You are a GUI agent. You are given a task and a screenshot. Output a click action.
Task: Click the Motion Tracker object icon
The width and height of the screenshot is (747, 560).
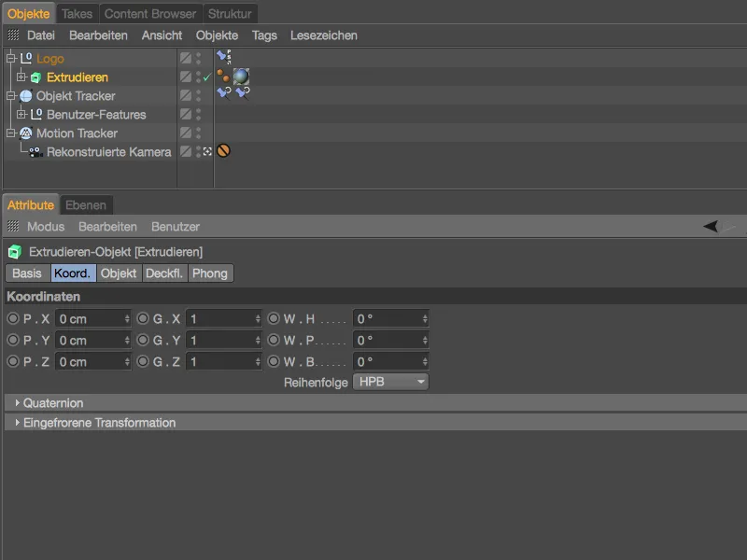pyautogui.click(x=26, y=133)
